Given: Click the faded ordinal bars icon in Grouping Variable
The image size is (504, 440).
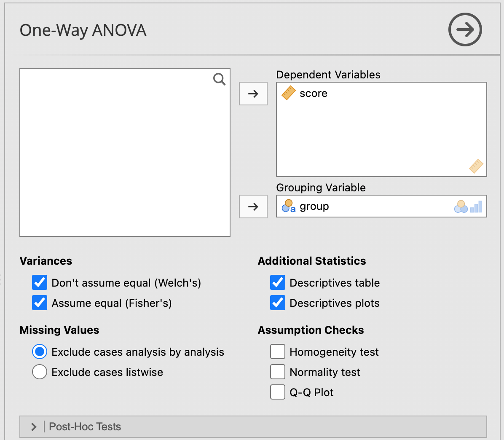Looking at the screenshot, I should click(x=476, y=207).
